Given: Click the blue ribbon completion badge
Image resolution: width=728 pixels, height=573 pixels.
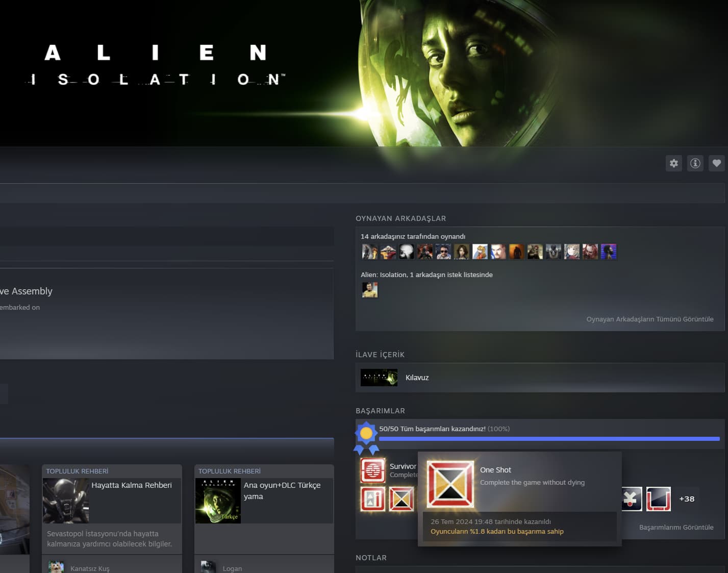Looking at the screenshot, I should click(366, 438).
